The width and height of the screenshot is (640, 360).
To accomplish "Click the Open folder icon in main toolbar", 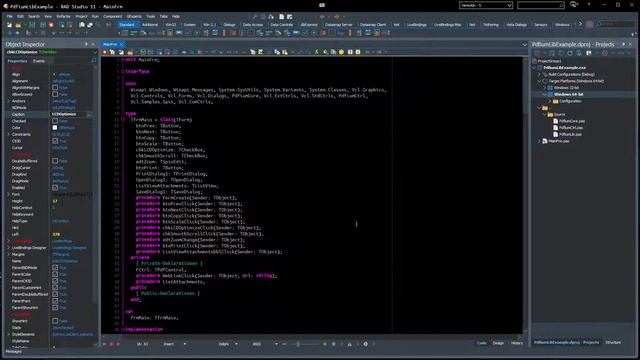I will coord(18,25).
